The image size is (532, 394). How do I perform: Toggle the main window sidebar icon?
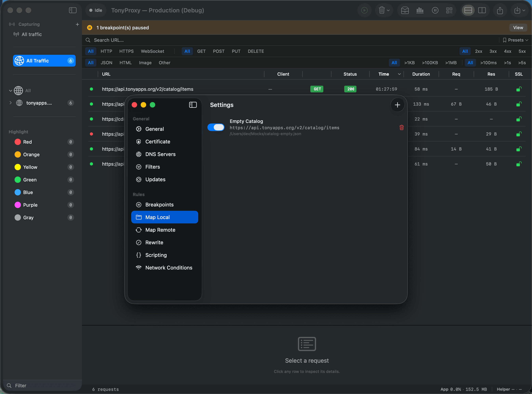[73, 10]
